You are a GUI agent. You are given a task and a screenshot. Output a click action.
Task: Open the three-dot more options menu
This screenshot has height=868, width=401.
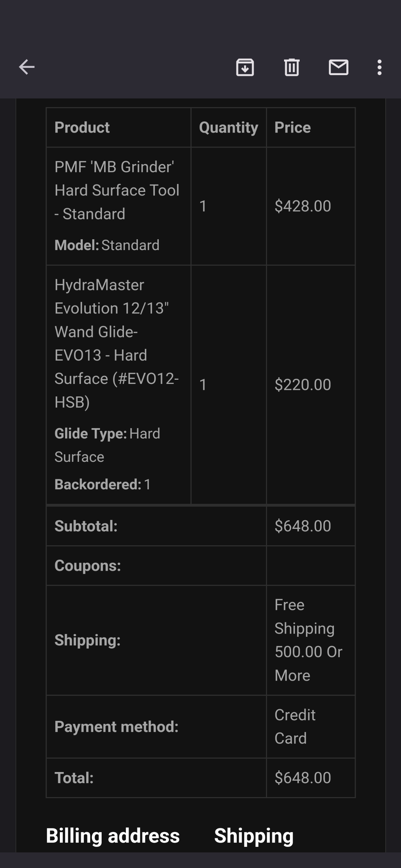[x=379, y=67]
